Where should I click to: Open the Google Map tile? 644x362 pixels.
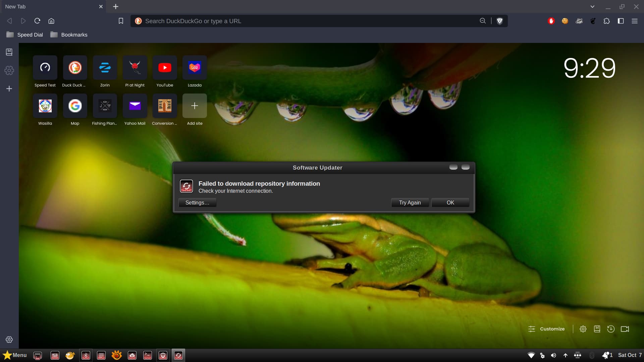[75, 106]
